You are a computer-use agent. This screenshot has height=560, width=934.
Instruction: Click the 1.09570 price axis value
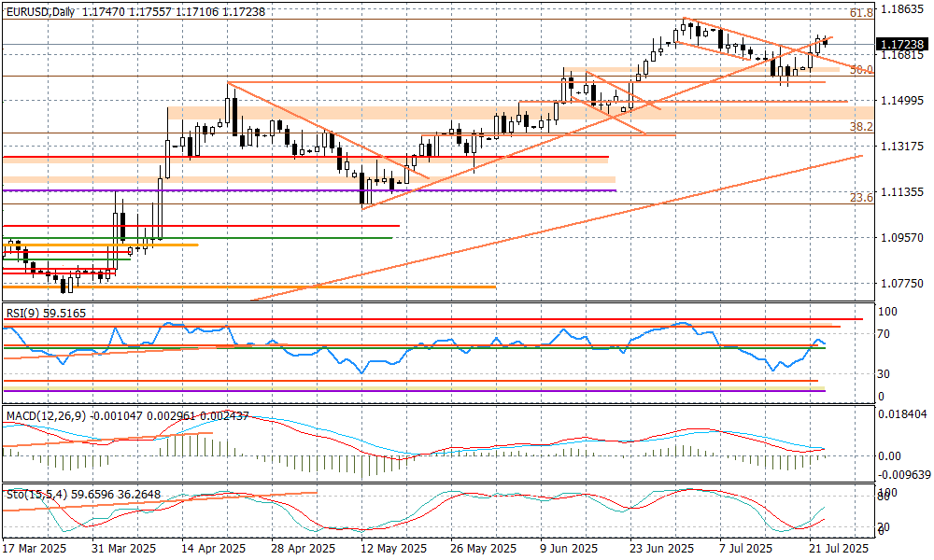pyautogui.click(x=902, y=238)
